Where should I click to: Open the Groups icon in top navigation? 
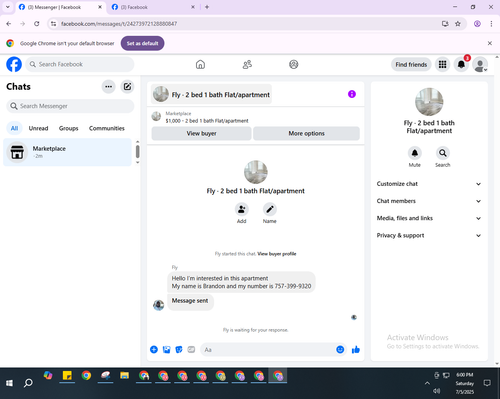[x=294, y=64]
